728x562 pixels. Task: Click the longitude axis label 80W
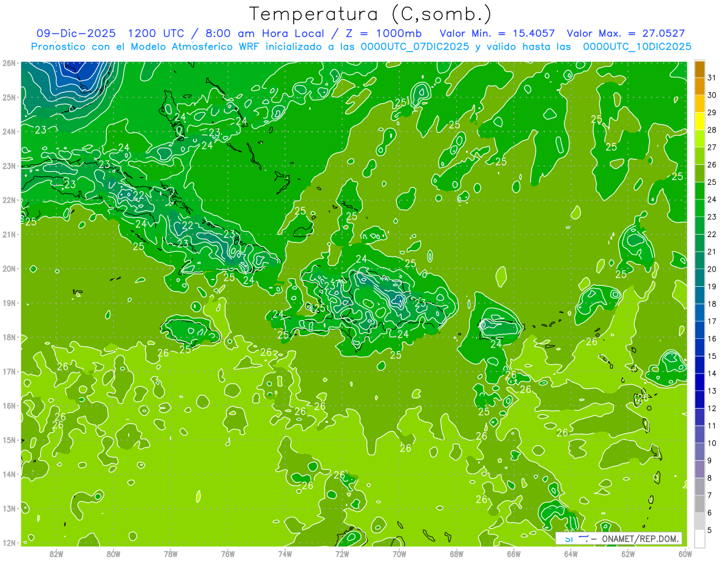(113, 554)
